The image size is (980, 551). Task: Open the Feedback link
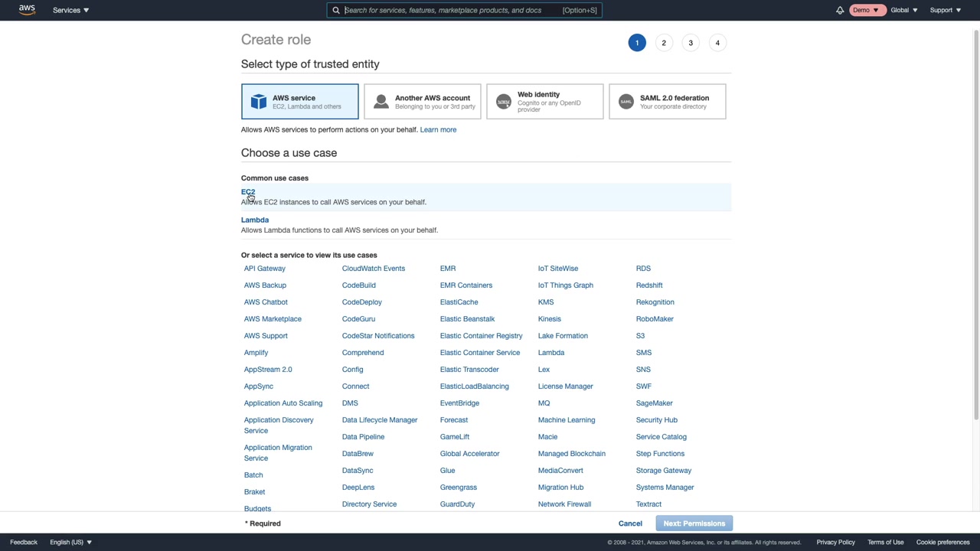(24, 542)
